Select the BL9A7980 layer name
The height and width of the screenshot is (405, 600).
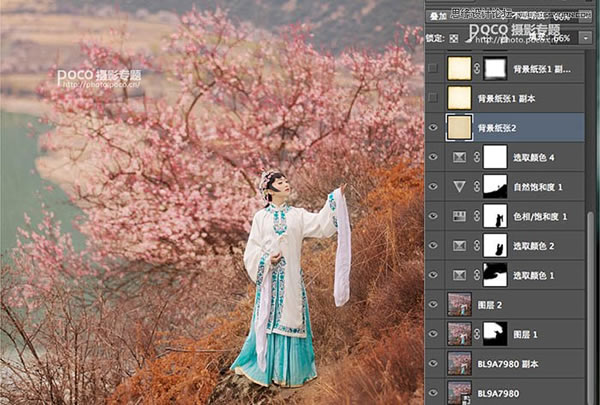pyautogui.click(x=498, y=394)
